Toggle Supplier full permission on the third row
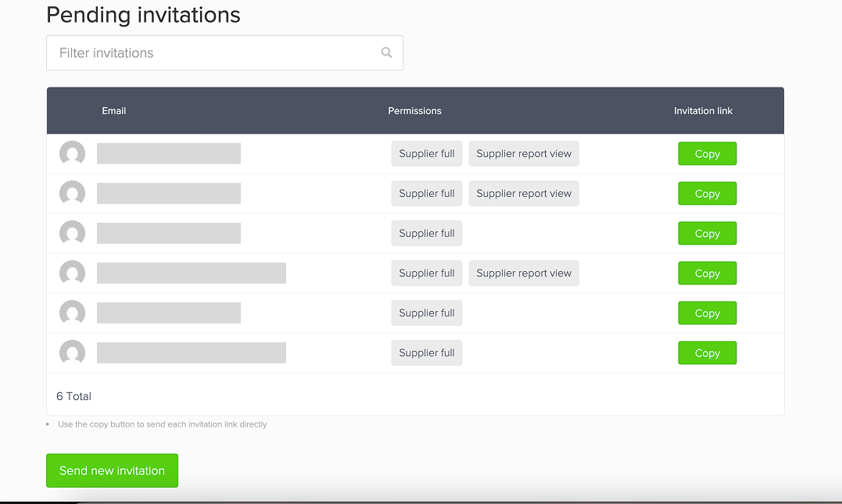 pyautogui.click(x=426, y=233)
